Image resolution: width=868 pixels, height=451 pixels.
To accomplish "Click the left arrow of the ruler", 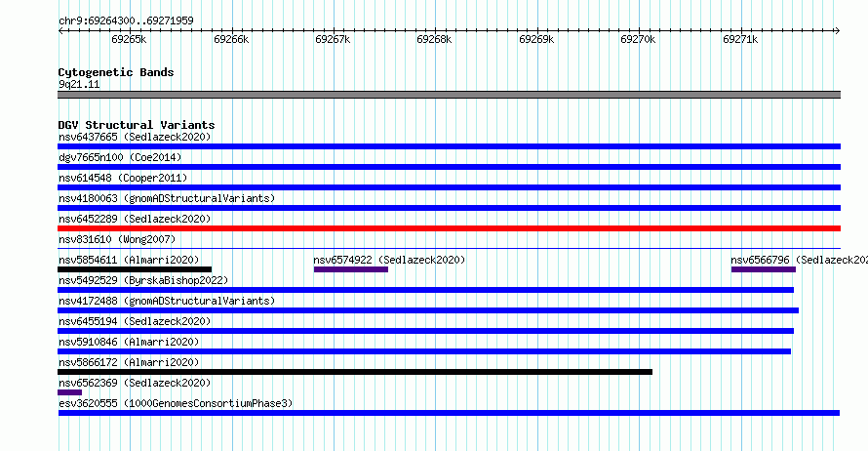I will 60,30.
